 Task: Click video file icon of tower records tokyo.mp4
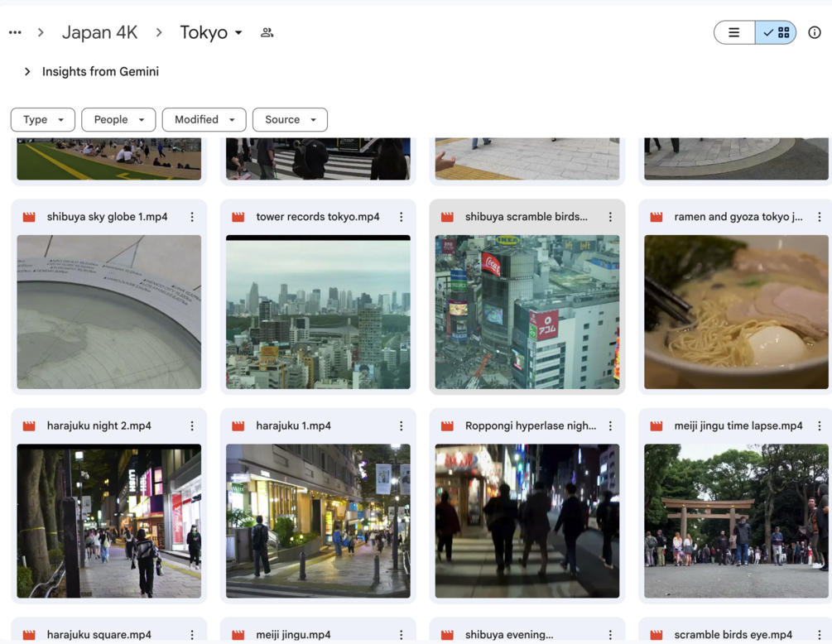(x=238, y=217)
